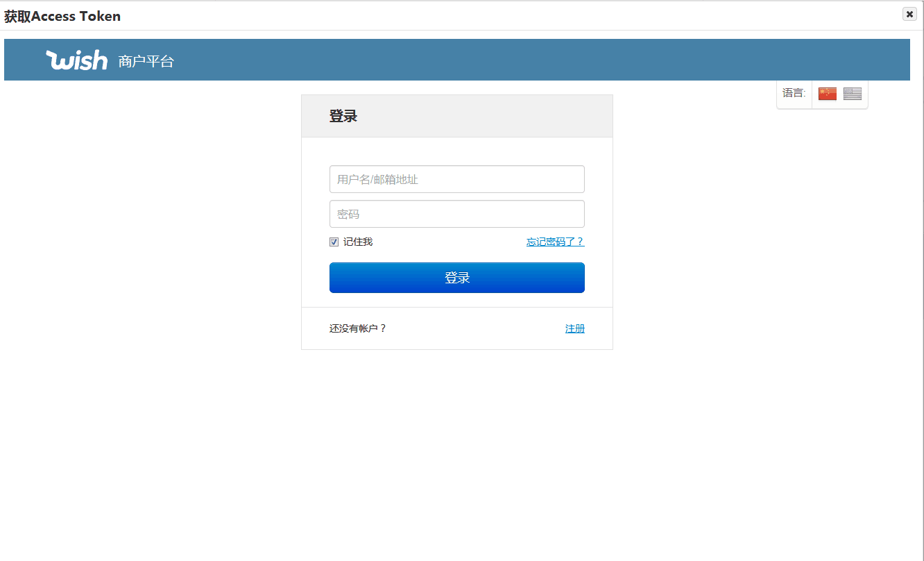The image size is (924, 561).
Task: Click the Wish logo in the header
Action: [x=77, y=60]
